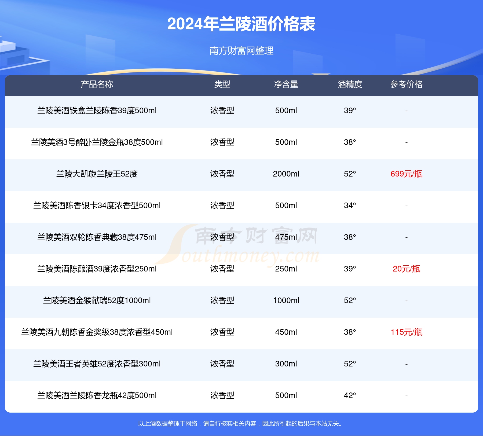Select 兰陵美酒双轮陈香典藏38度475ml product name

97,237
